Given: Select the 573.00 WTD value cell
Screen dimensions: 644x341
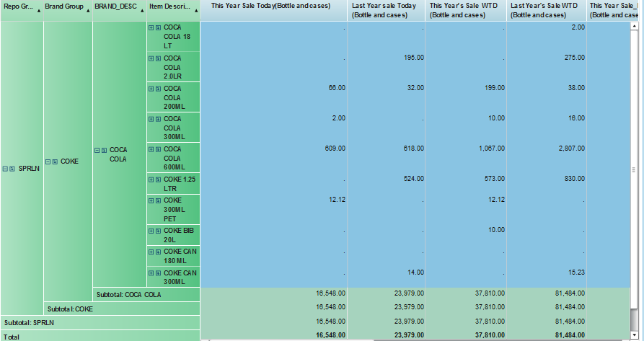Looking at the screenshot, I should pos(495,179).
